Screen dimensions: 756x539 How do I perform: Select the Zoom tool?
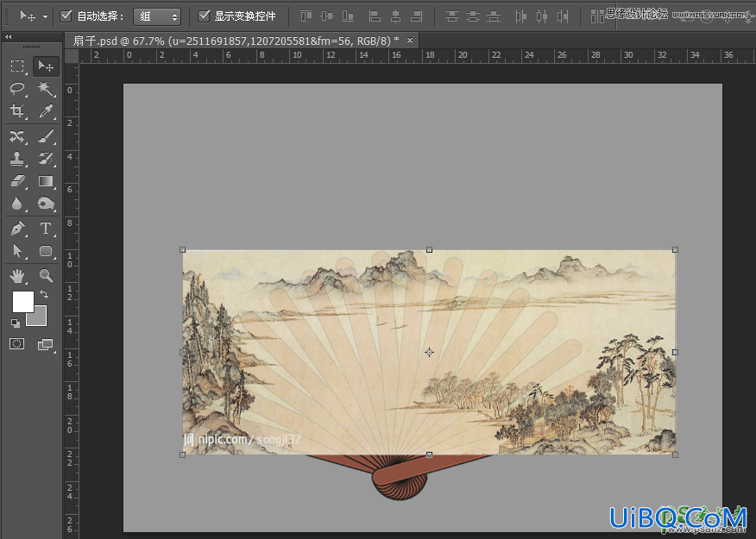[x=46, y=276]
